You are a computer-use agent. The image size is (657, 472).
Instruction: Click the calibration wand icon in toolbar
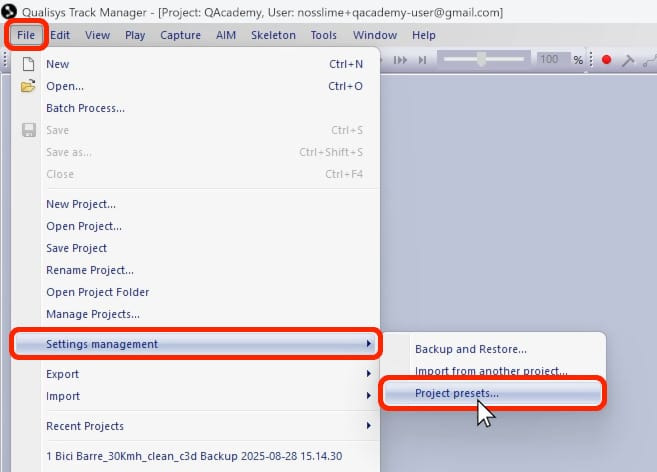point(628,60)
